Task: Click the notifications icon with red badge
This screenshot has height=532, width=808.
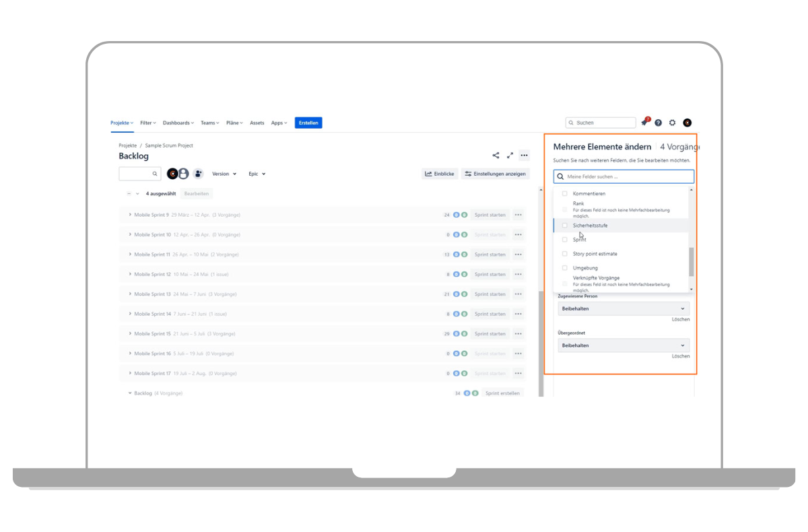Action: point(645,123)
